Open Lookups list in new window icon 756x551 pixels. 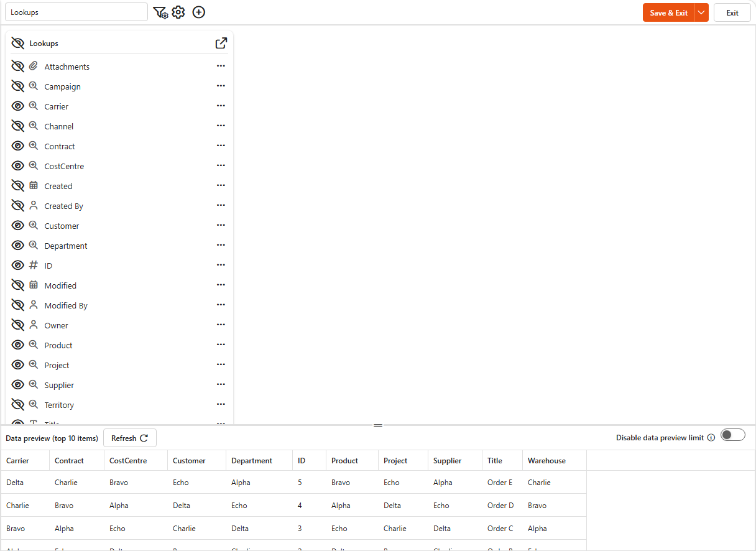tap(221, 44)
